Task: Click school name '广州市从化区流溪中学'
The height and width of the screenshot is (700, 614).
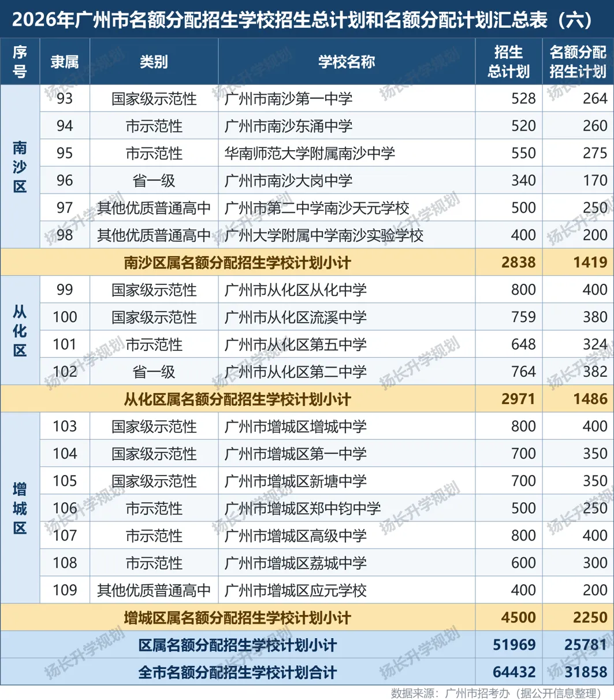Action: pos(295,317)
